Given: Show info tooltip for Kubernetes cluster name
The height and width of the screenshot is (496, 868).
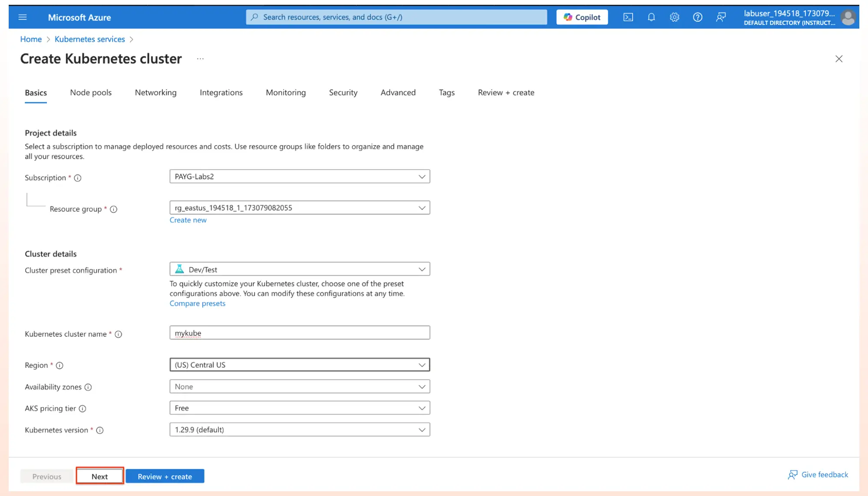Looking at the screenshot, I should coord(118,334).
